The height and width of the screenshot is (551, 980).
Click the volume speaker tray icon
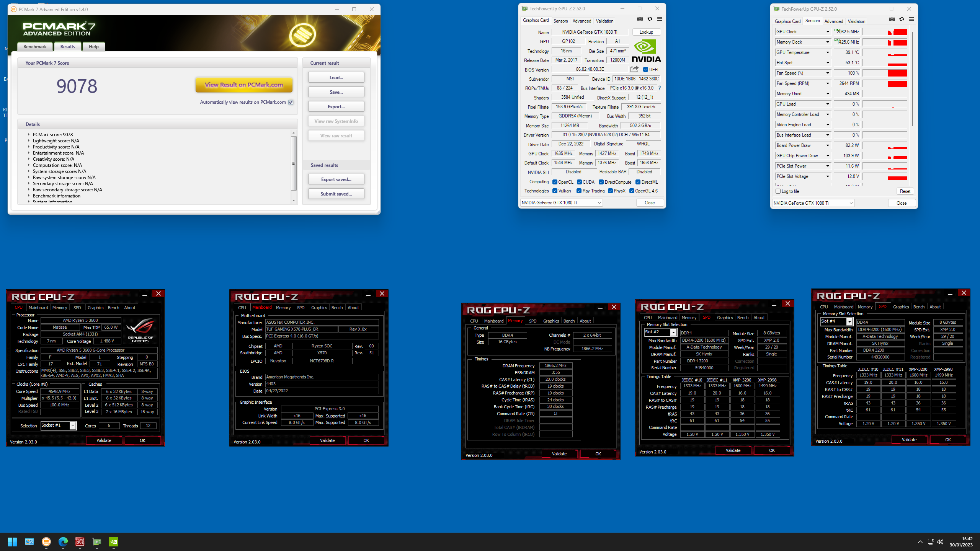940,542
